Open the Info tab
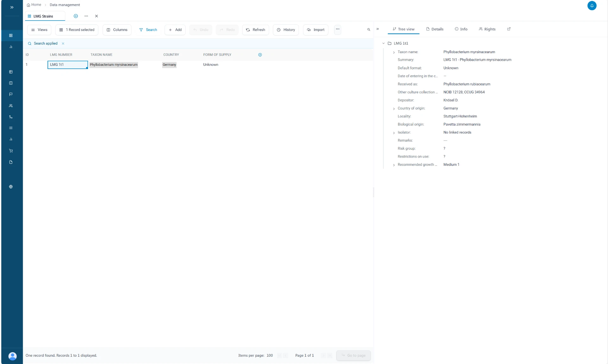This screenshot has width=608, height=364. click(461, 29)
